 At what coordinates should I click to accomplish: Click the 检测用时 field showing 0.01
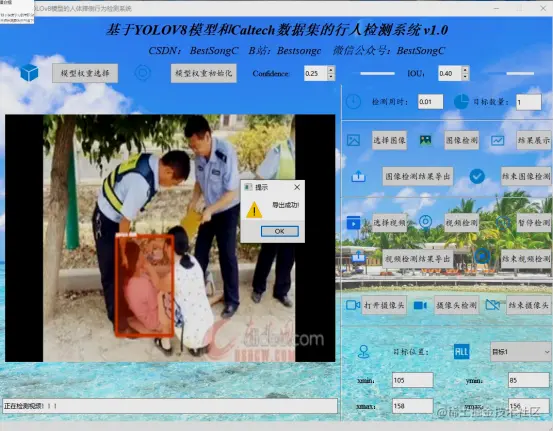point(430,102)
